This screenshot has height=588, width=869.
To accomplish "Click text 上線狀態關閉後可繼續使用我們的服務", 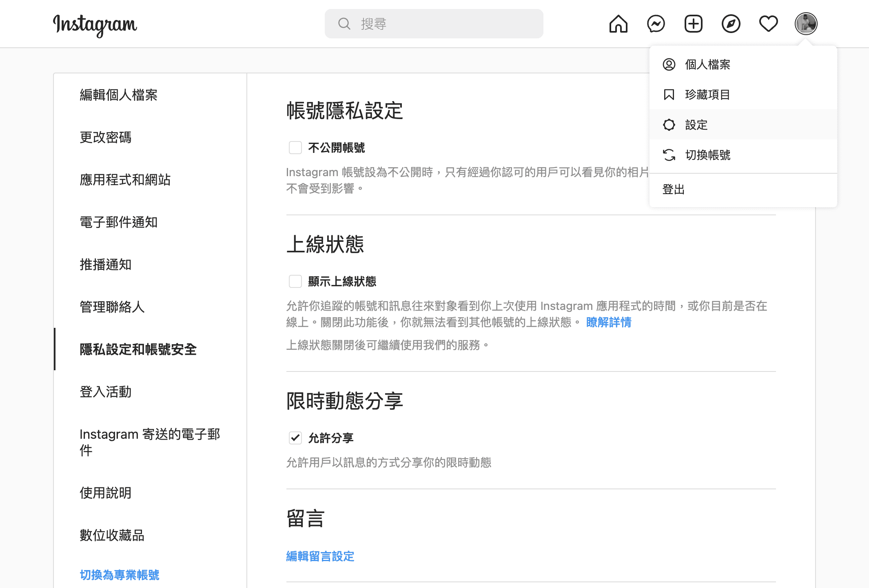I will (388, 345).
